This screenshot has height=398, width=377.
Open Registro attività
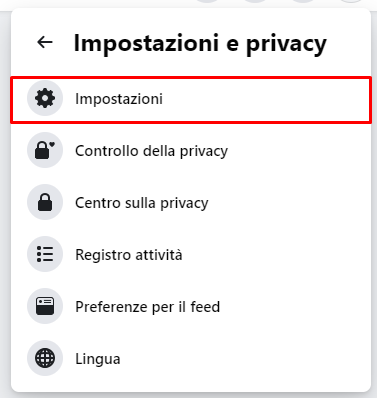tap(191, 255)
